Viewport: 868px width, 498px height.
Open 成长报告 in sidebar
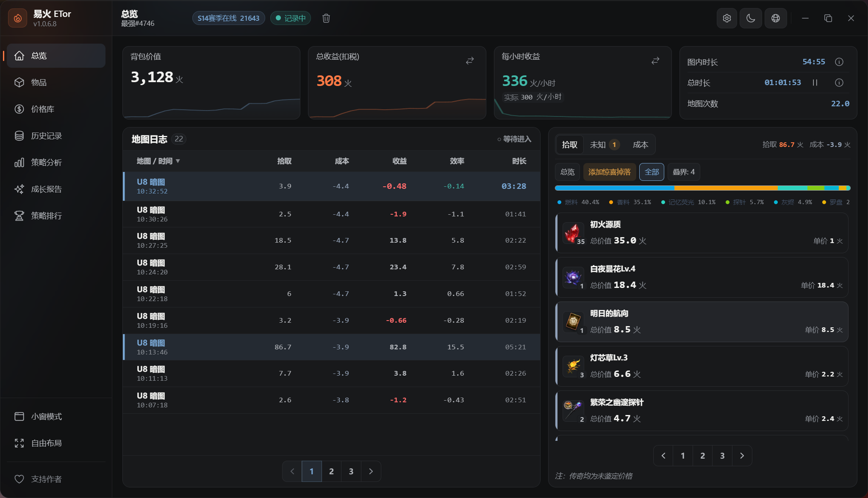tap(56, 189)
